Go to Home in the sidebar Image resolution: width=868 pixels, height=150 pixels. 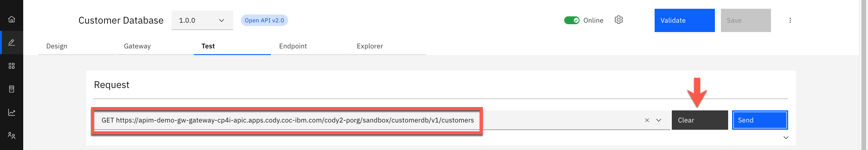[11, 19]
